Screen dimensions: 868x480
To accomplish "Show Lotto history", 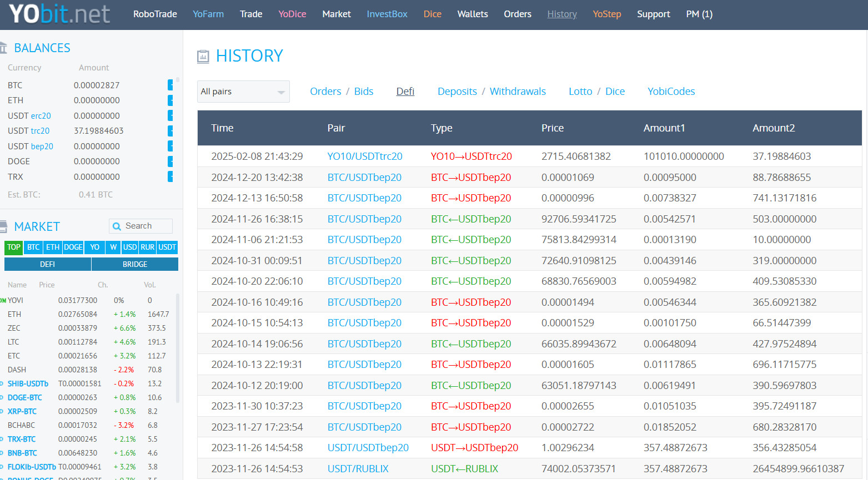I will [580, 92].
